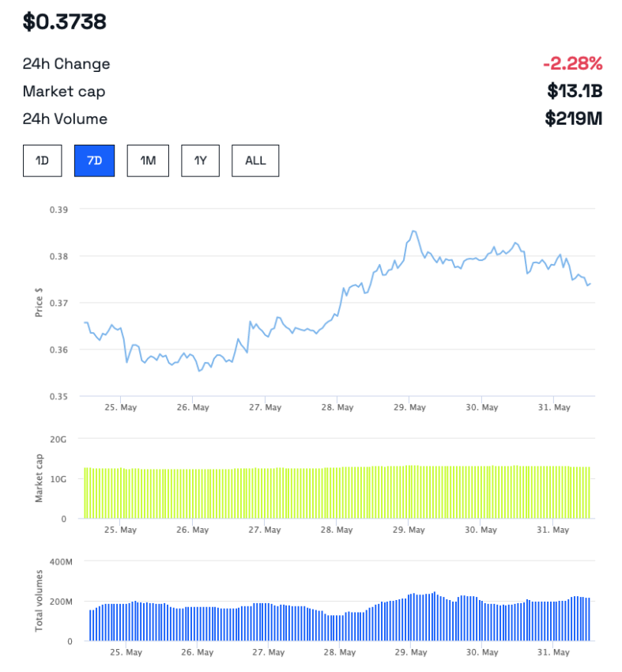
Task: Click the 20G market cap axis label
Action: click(59, 439)
